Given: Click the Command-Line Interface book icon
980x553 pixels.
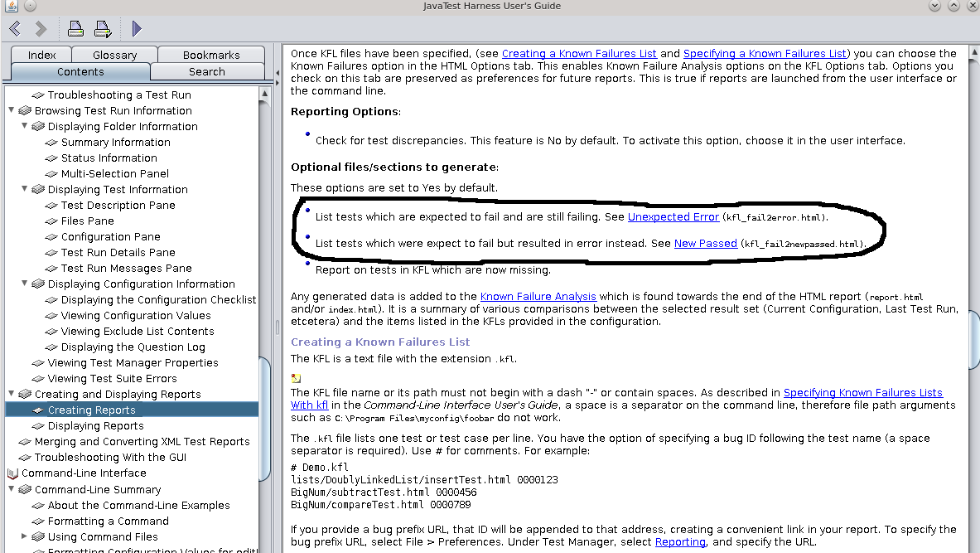Looking at the screenshot, I should 12,473.
